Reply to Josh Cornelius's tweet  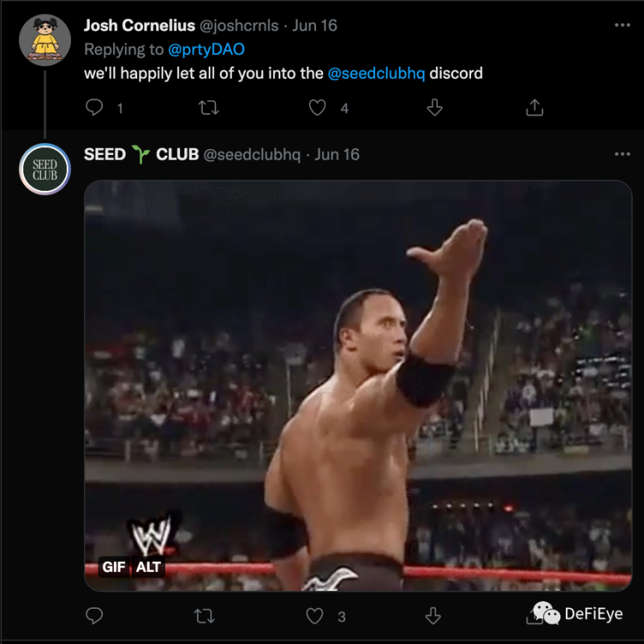coord(95,107)
